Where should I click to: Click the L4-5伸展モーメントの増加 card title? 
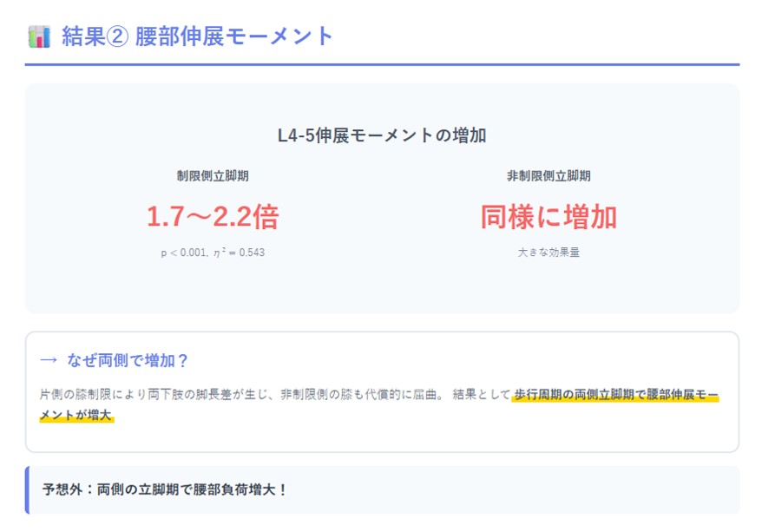tap(382, 135)
